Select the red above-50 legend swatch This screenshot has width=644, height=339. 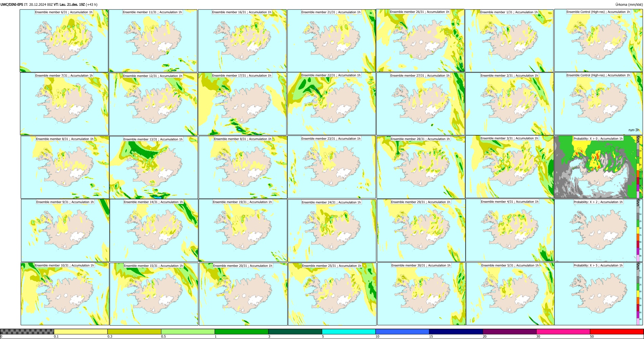point(617,332)
